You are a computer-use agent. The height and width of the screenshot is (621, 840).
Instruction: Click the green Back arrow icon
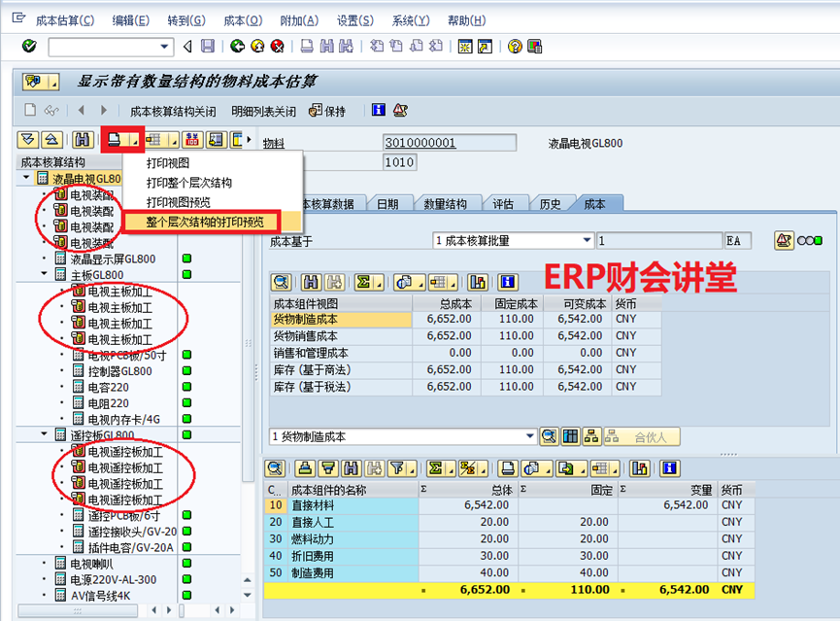click(x=238, y=46)
